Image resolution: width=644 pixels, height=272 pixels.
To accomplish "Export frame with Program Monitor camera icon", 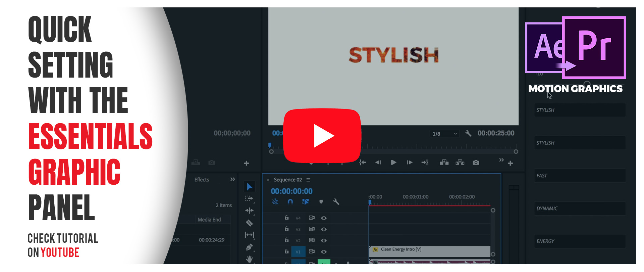I will pos(476,163).
